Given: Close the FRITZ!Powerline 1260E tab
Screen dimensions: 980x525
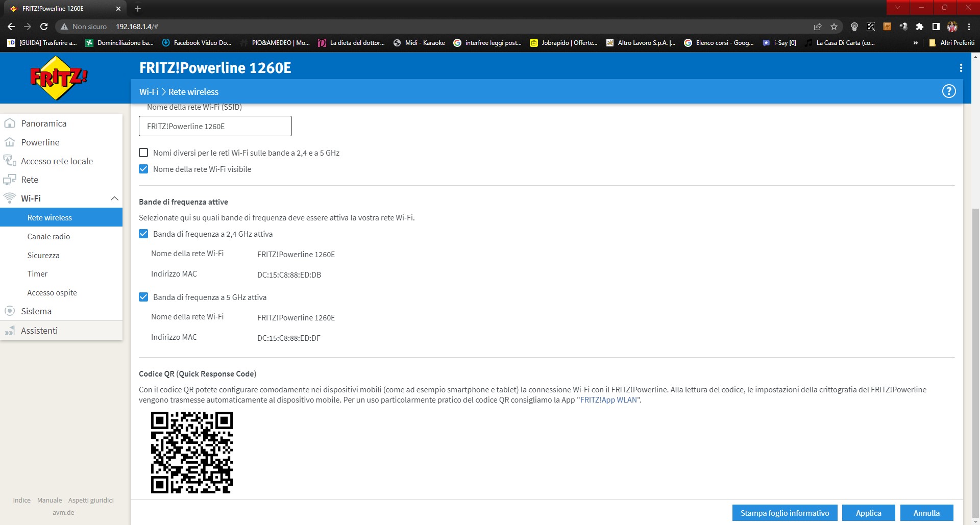Looking at the screenshot, I should (x=118, y=9).
